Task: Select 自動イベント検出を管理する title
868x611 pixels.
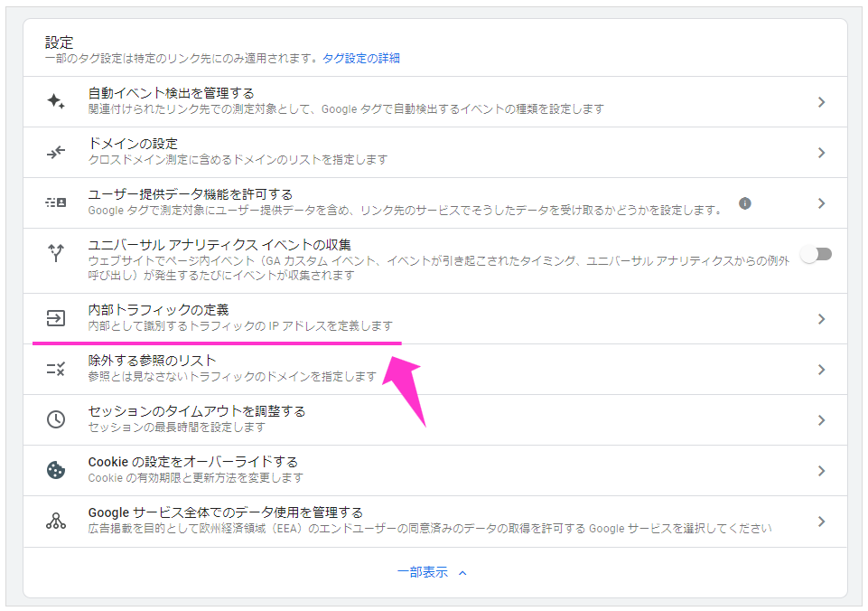Action: pyautogui.click(x=171, y=93)
